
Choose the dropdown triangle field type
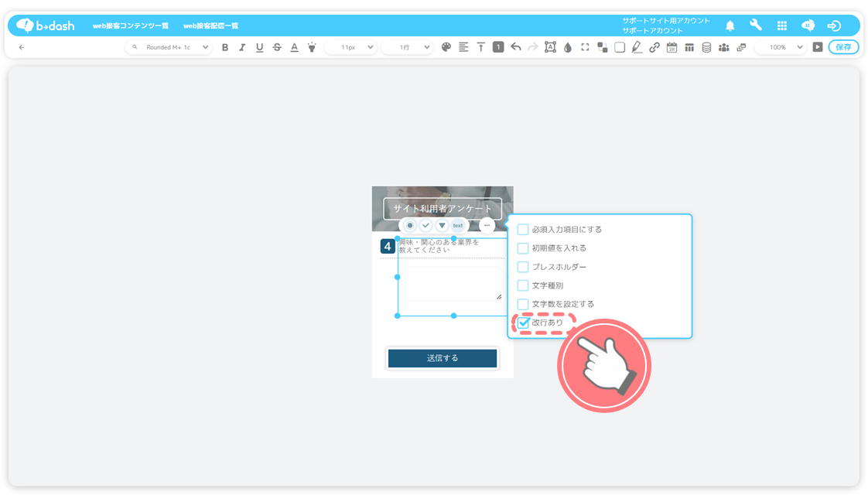pos(442,225)
